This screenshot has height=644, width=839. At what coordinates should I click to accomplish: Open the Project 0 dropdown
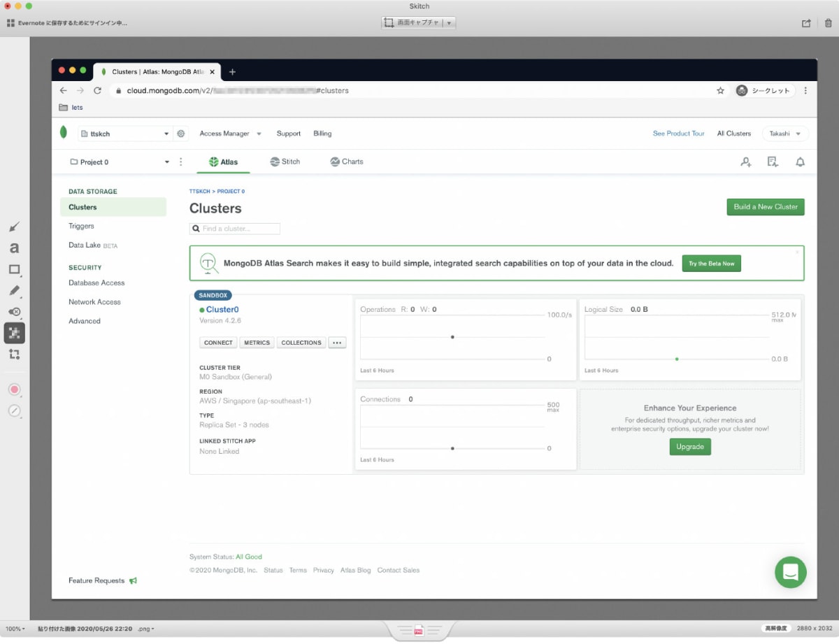[120, 162]
